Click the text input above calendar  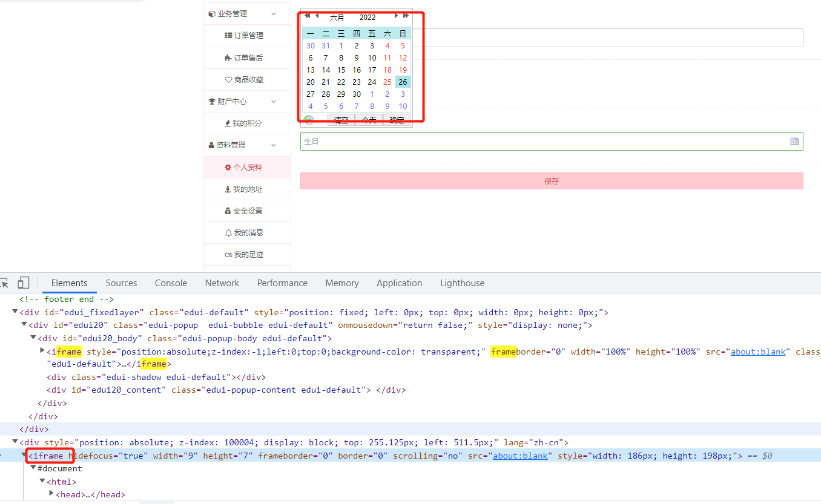click(608, 38)
